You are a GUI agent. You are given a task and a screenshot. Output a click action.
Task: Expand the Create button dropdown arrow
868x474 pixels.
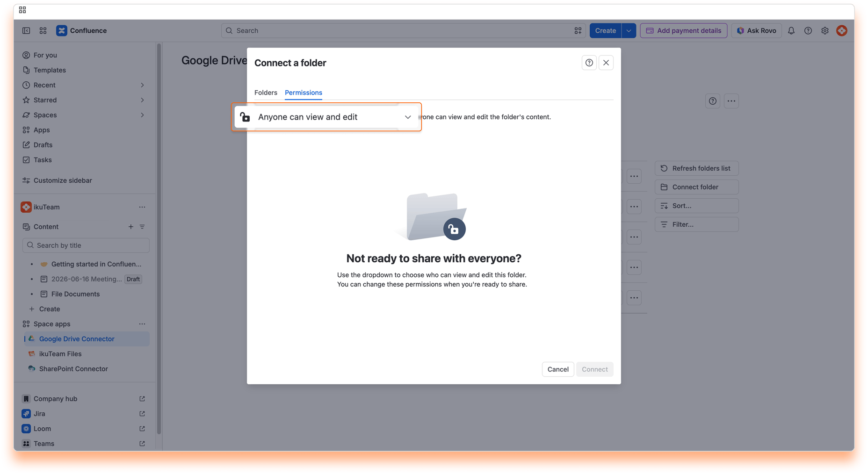[629, 30]
